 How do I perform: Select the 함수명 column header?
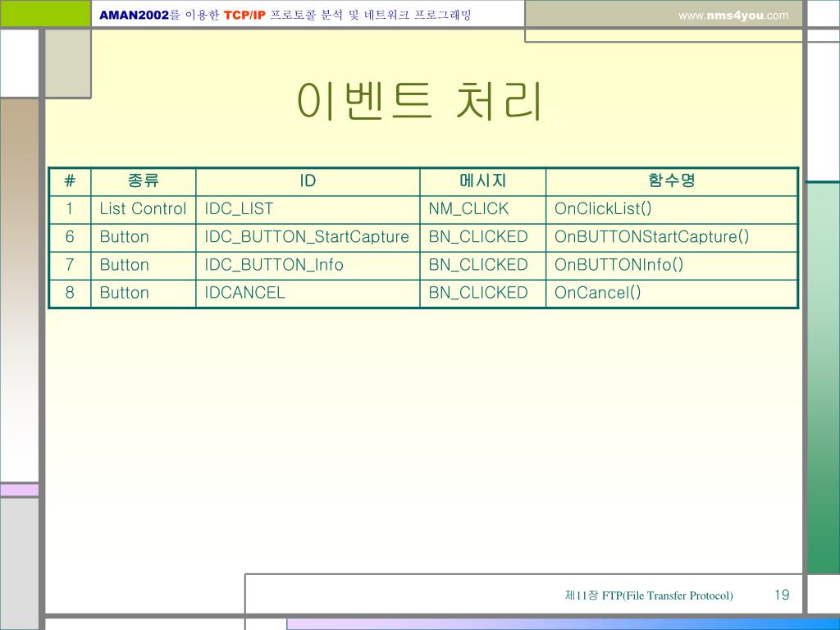point(672,181)
